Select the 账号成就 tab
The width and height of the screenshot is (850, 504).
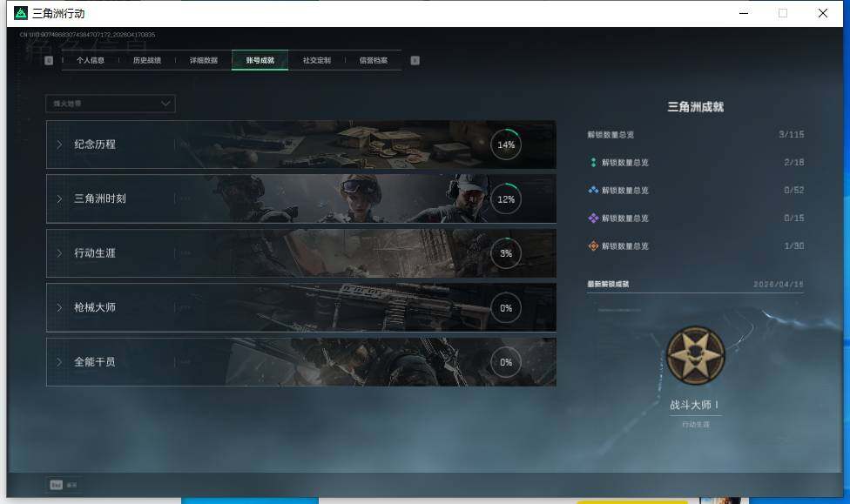[x=260, y=60]
